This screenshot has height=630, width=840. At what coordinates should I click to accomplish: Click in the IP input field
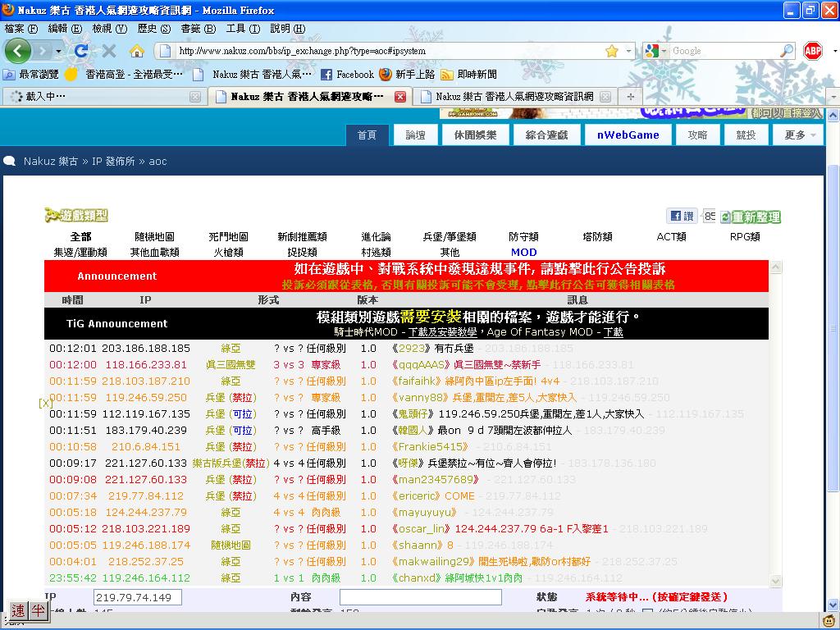[138, 597]
